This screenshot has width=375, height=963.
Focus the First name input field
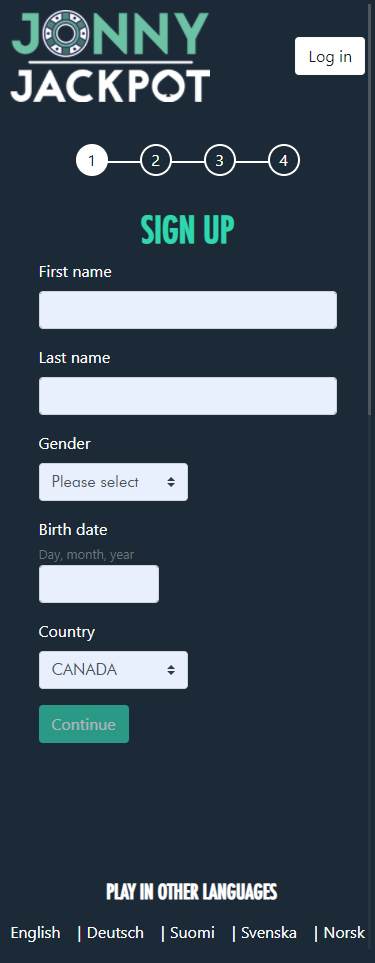pos(188,310)
